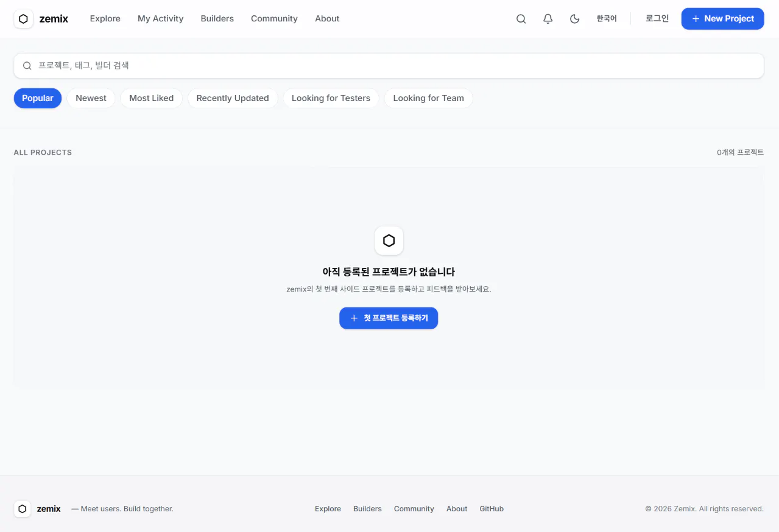Click the hexagon icon in empty state
779x532 pixels.
(x=389, y=240)
